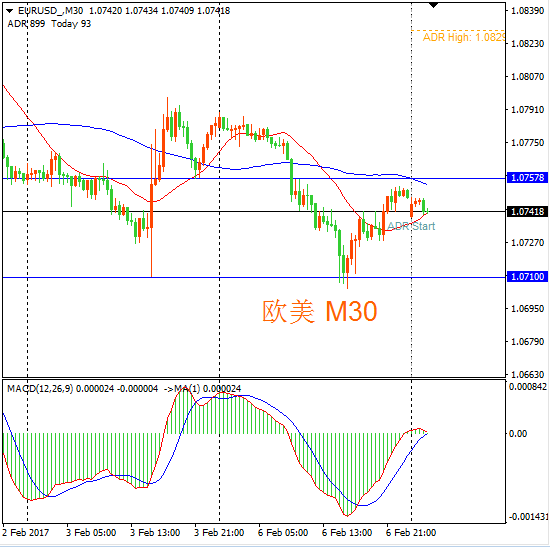Click the 3 Feb 21:00 time axis label
The height and width of the screenshot is (547, 550).
coord(219,533)
